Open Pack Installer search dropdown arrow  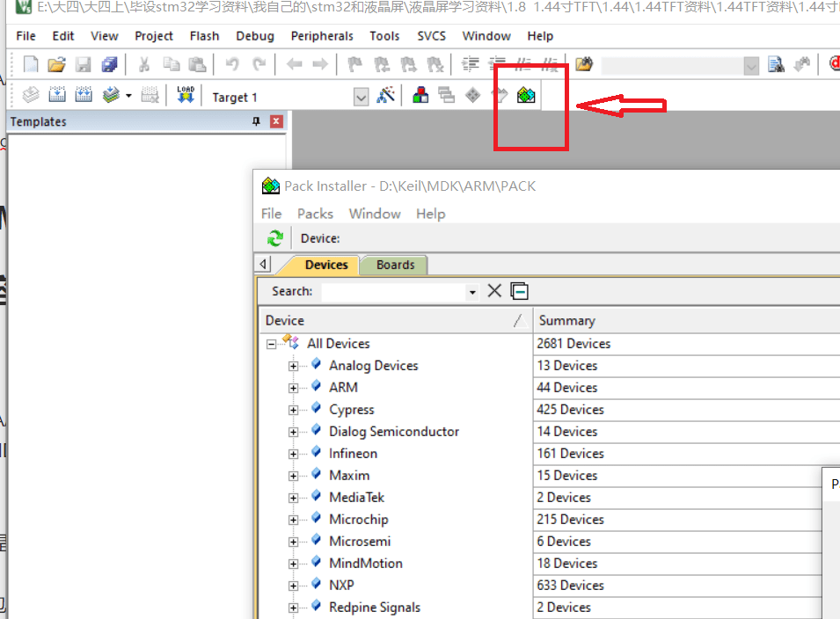(472, 292)
